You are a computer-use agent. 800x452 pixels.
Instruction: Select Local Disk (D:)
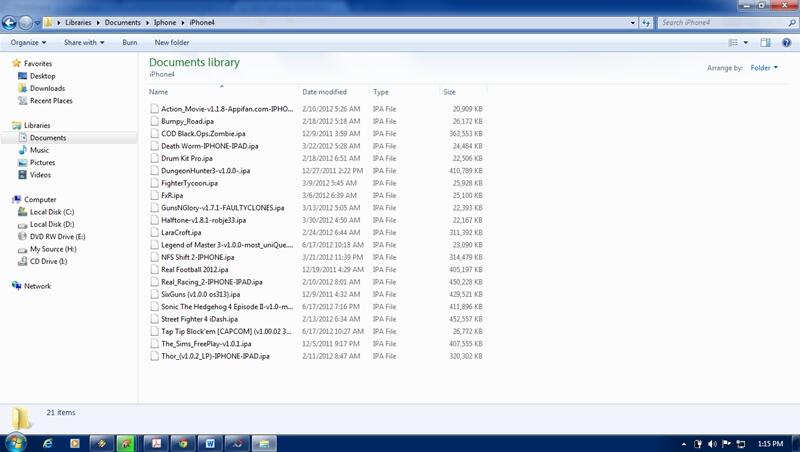(52, 224)
